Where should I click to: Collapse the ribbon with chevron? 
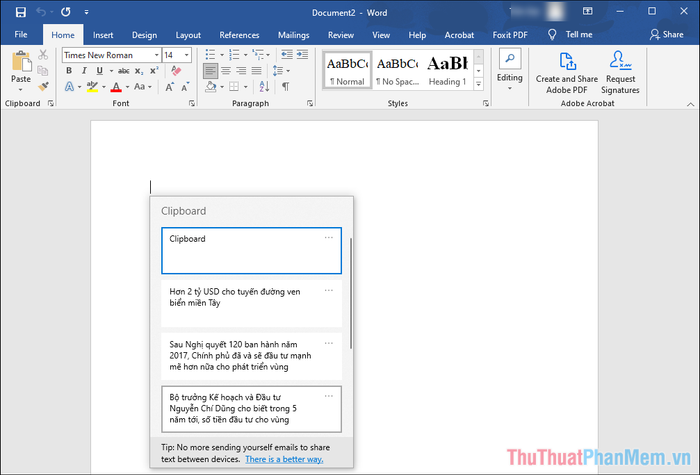(x=690, y=104)
